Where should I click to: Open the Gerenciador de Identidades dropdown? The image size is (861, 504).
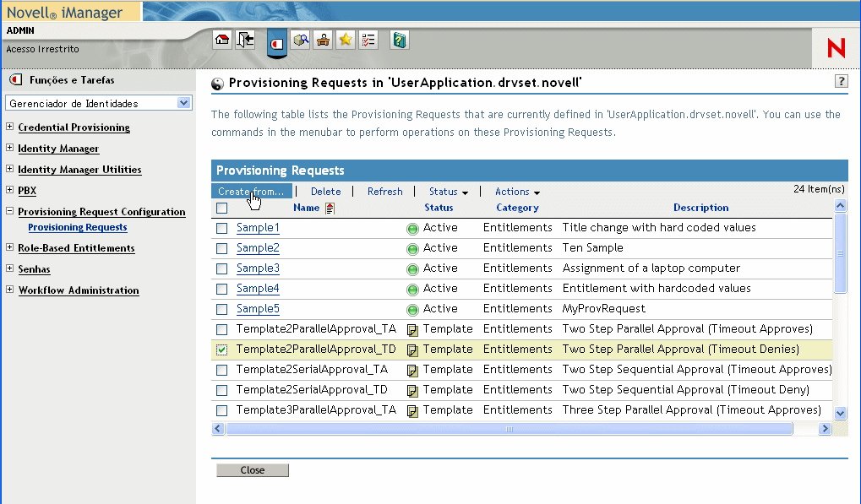click(184, 103)
